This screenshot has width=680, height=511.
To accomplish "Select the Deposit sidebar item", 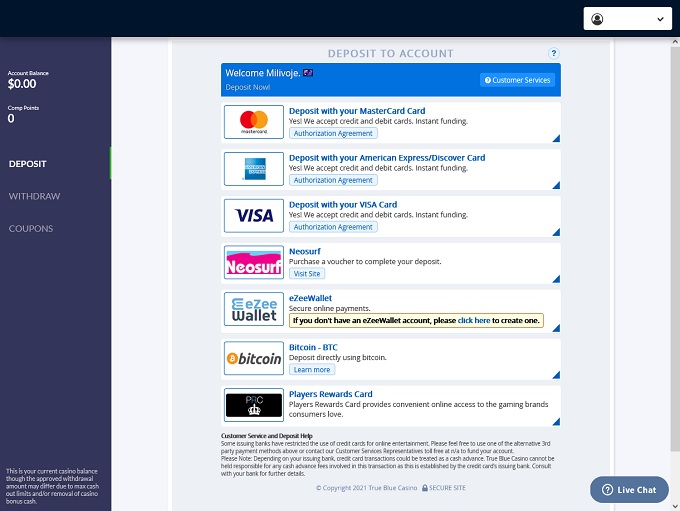I will pos(28,164).
